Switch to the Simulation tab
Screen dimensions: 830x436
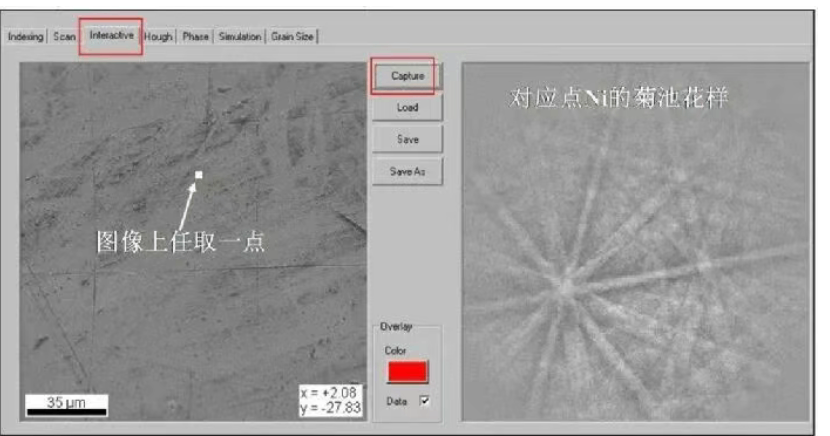pyautogui.click(x=239, y=37)
